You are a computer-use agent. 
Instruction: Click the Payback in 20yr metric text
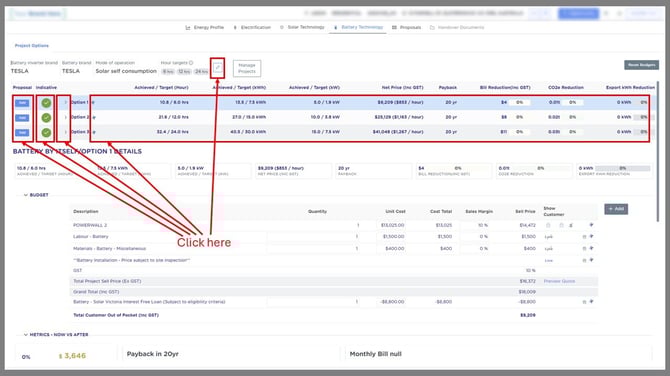pyautogui.click(x=153, y=354)
